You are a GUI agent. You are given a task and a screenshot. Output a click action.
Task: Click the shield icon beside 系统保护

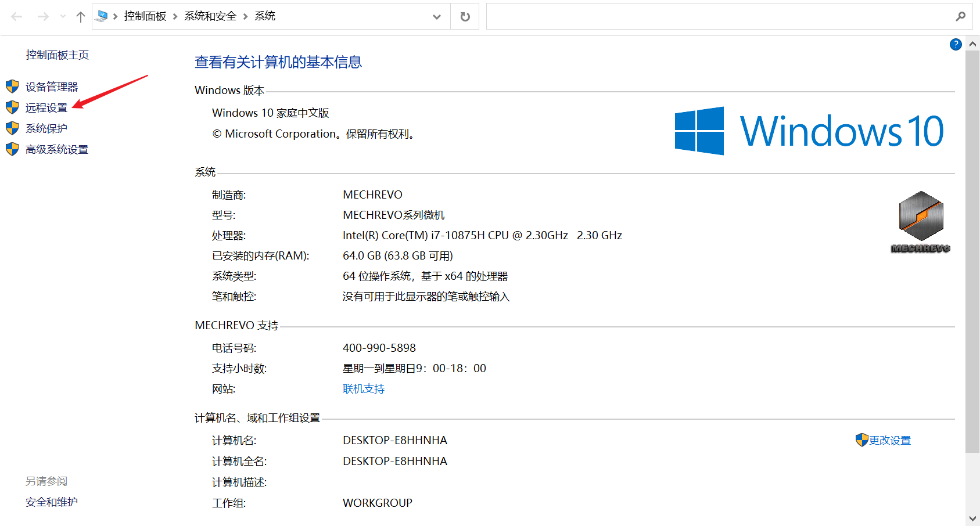pyautogui.click(x=12, y=128)
